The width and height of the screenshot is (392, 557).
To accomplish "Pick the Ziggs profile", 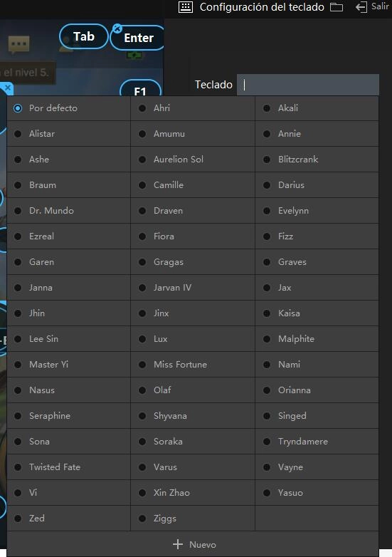I will point(193,519).
